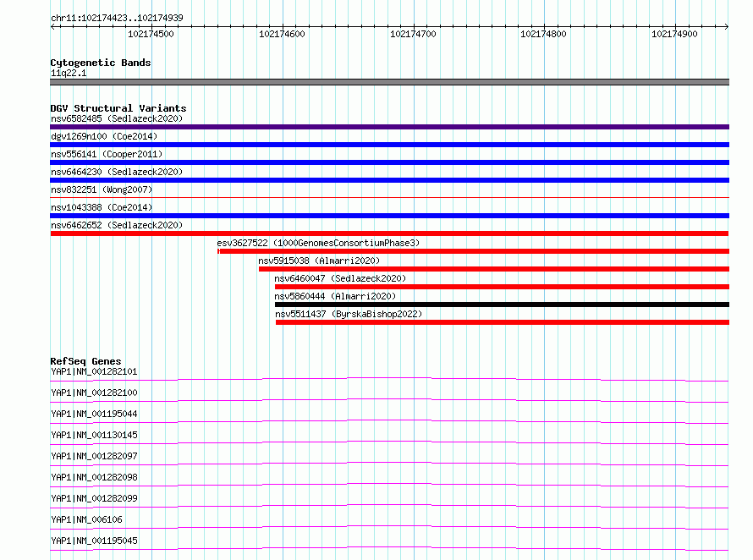
Task: Open variant nsv1043388 (Coe2014) label
Action: coord(102,207)
